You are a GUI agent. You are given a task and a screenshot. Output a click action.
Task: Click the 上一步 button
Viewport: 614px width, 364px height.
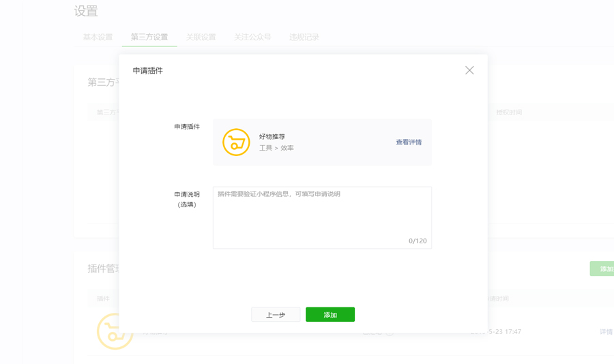(276, 315)
